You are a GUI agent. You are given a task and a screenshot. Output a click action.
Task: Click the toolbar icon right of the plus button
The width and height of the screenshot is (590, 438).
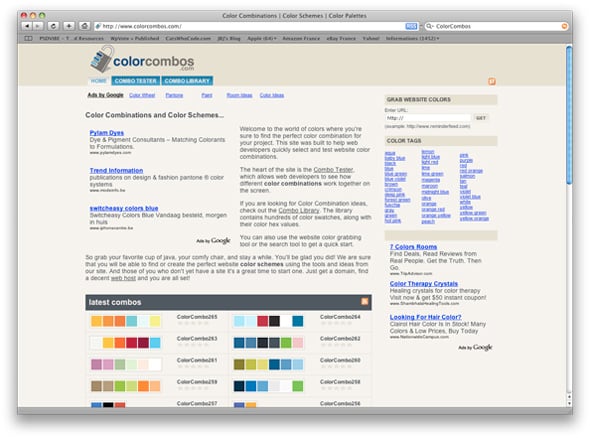coord(85,26)
